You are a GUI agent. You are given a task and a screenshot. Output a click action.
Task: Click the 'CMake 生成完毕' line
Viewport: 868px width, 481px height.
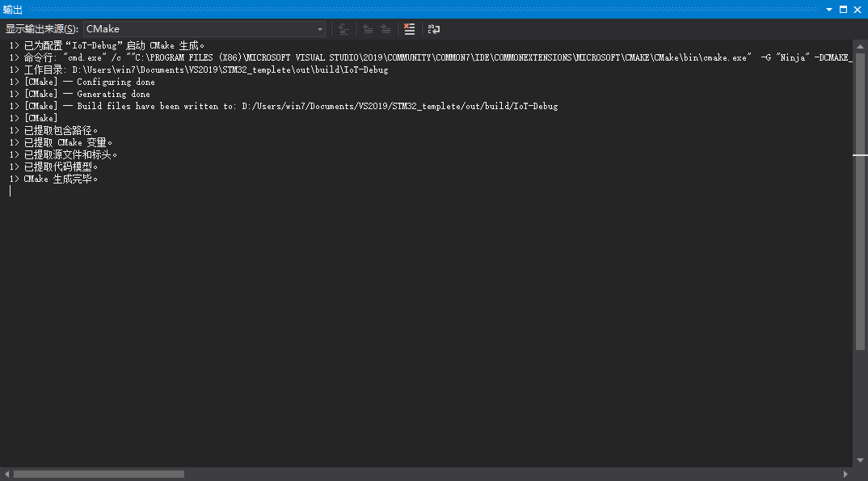coord(53,179)
